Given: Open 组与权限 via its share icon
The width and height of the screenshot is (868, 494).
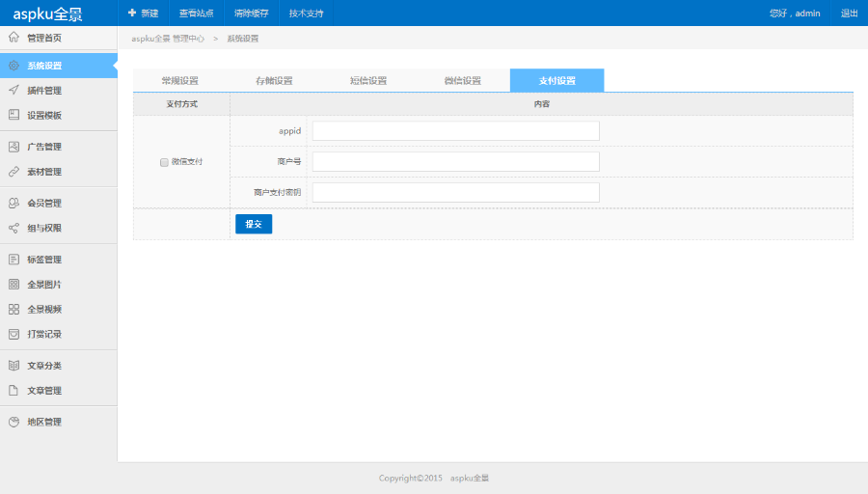Looking at the screenshot, I should coord(14,229).
